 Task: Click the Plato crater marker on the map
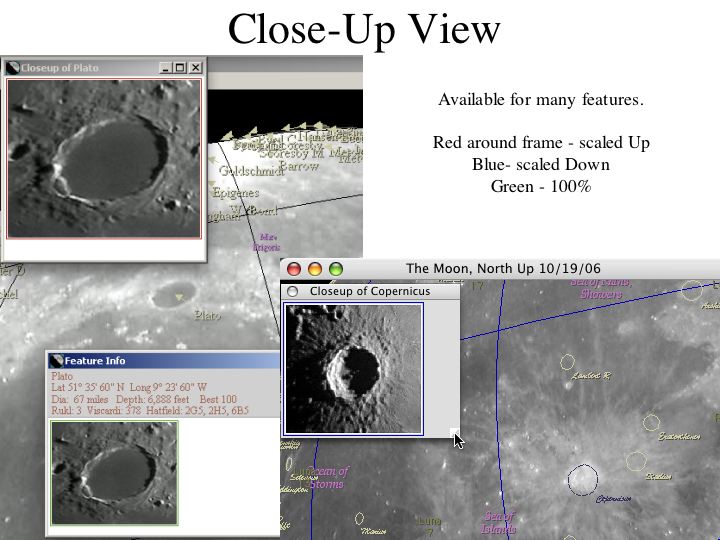coord(178,295)
